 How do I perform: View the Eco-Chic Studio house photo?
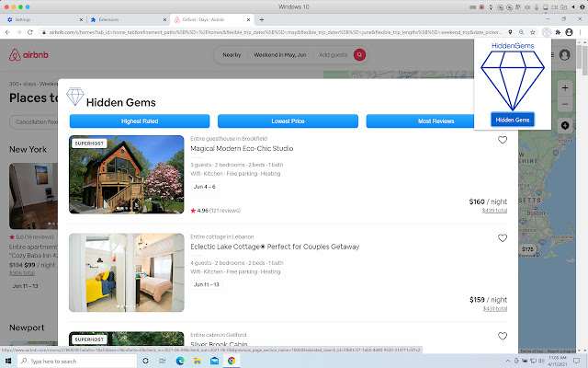(x=127, y=175)
